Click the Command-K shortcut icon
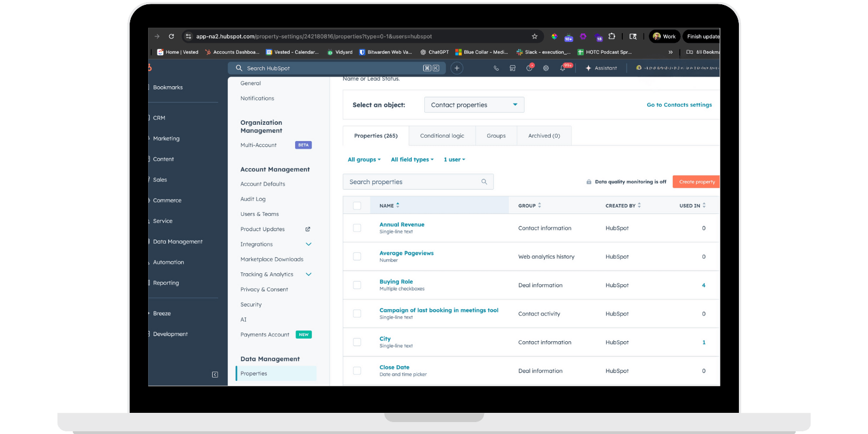The height and width of the screenshot is (434, 868). (431, 68)
